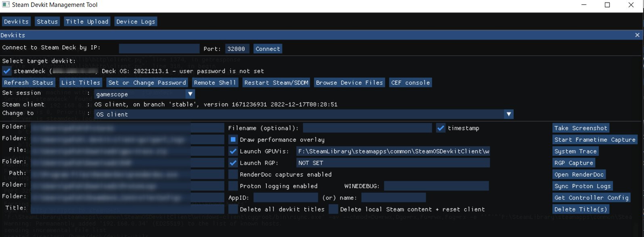Click the Port field showing 32000

(237, 48)
